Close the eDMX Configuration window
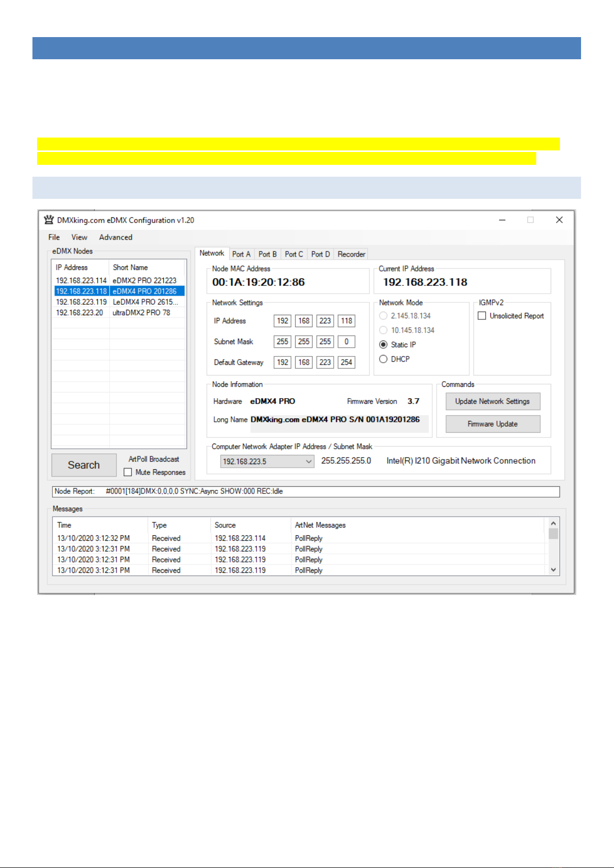614x868 pixels. [559, 220]
